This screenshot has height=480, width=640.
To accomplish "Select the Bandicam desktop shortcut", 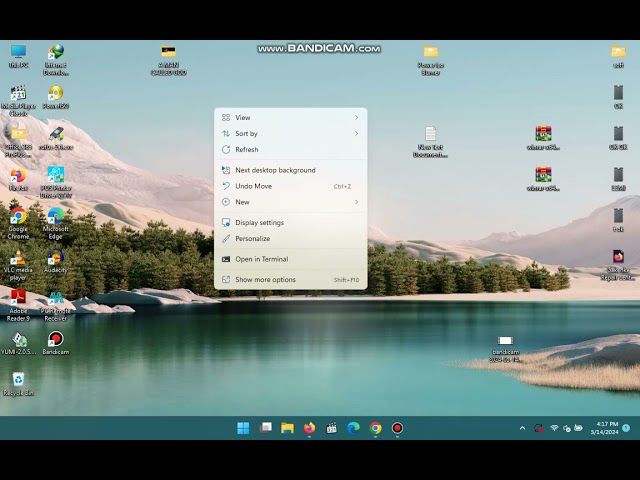I will (x=56, y=343).
